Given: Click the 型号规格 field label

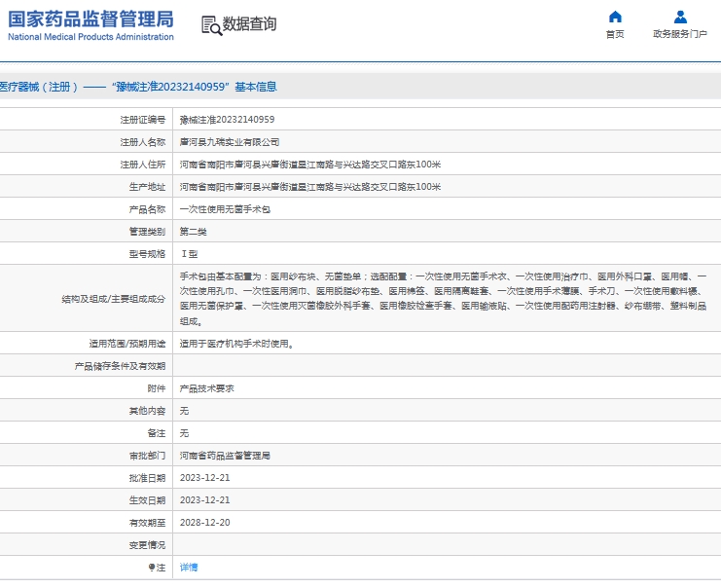Looking at the screenshot, I should click(147, 254).
